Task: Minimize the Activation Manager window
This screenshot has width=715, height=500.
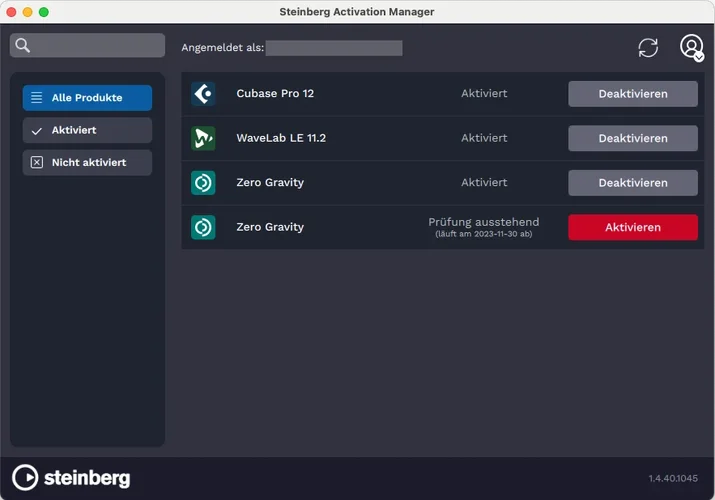Action: (x=28, y=12)
